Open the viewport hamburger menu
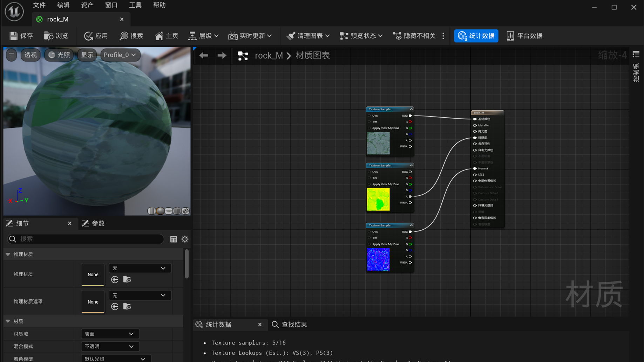 tap(12, 55)
